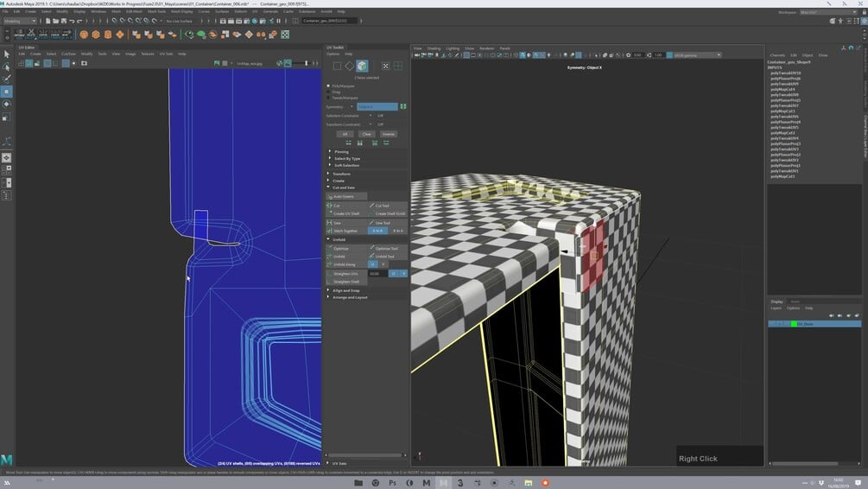Click Straighten UVs in UV Toolkit
The width and height of the screenshot is (868, 489).
pyautogui.click(x=346, y=274)
